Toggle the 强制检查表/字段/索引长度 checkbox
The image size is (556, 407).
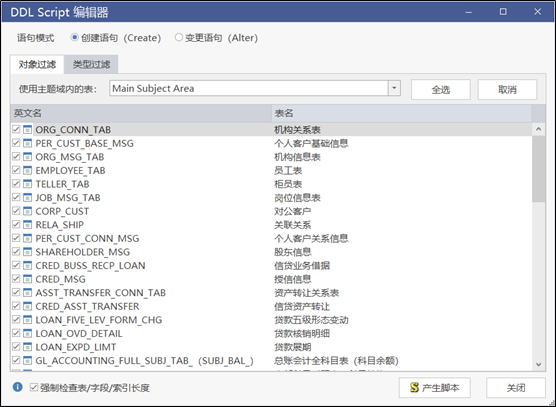click(34, 388)
